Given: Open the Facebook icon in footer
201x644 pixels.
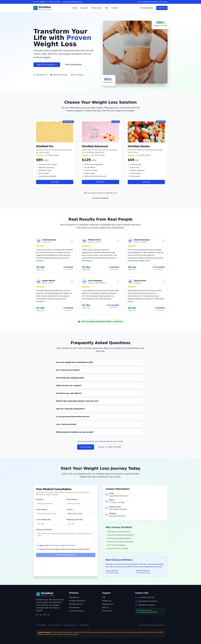Looking at the screenshot, I should coord(37,614).
